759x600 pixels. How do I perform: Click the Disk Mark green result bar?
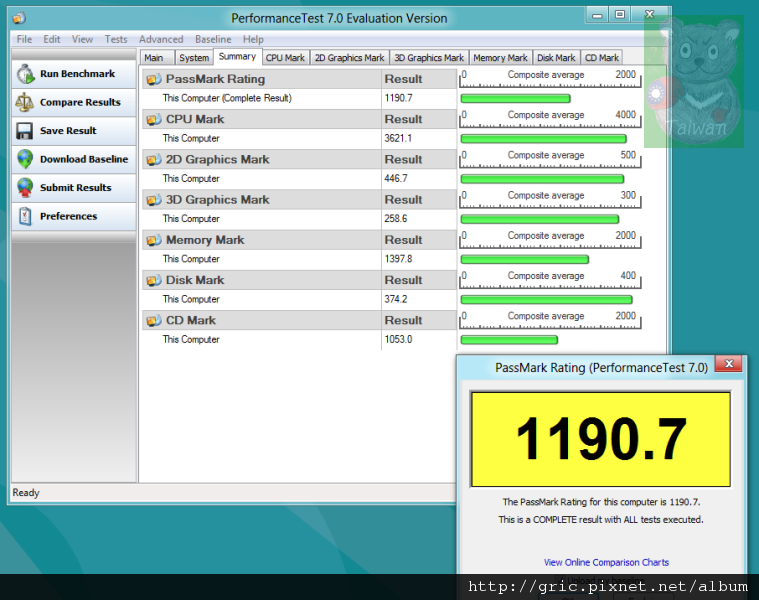point(546,300)
